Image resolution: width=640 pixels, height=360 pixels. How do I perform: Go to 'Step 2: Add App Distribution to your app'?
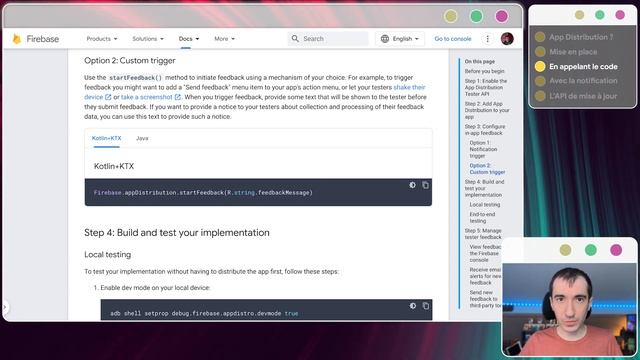click(487, 110)
